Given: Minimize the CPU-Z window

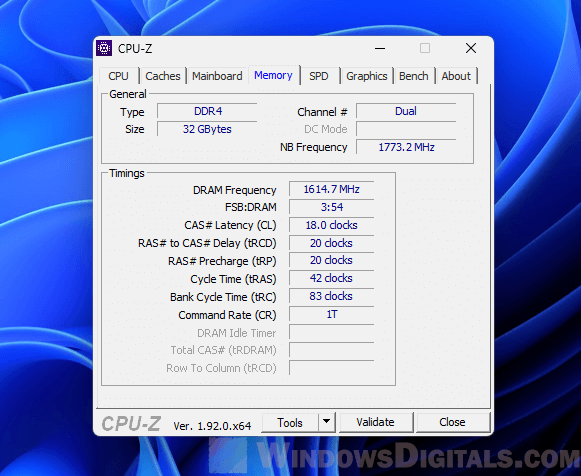Looking at the screenshot, I should [380, 48].
